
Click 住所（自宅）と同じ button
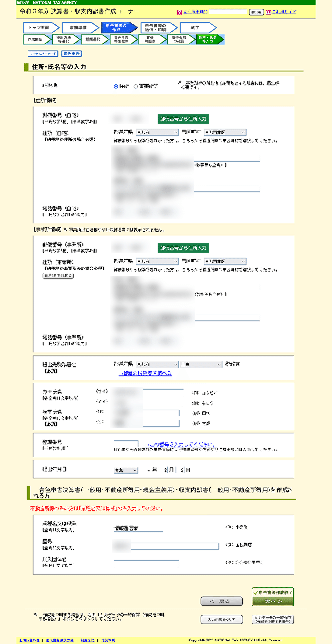pos(58,276)
